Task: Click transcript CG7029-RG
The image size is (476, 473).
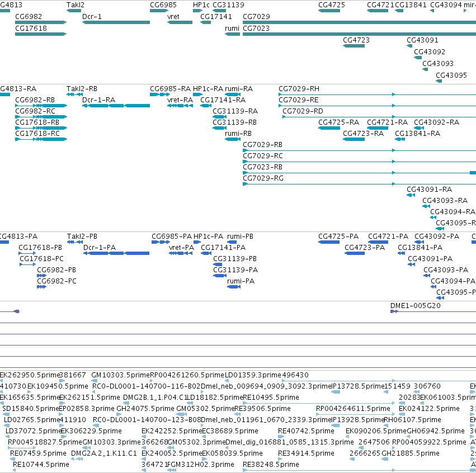Action: tap(360, 184)
